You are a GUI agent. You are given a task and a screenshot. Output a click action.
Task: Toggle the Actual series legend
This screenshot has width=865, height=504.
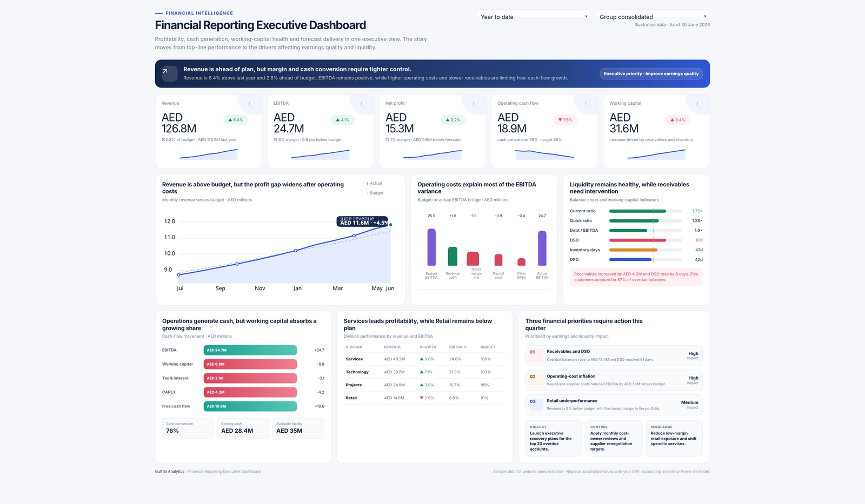coord(374,184)
